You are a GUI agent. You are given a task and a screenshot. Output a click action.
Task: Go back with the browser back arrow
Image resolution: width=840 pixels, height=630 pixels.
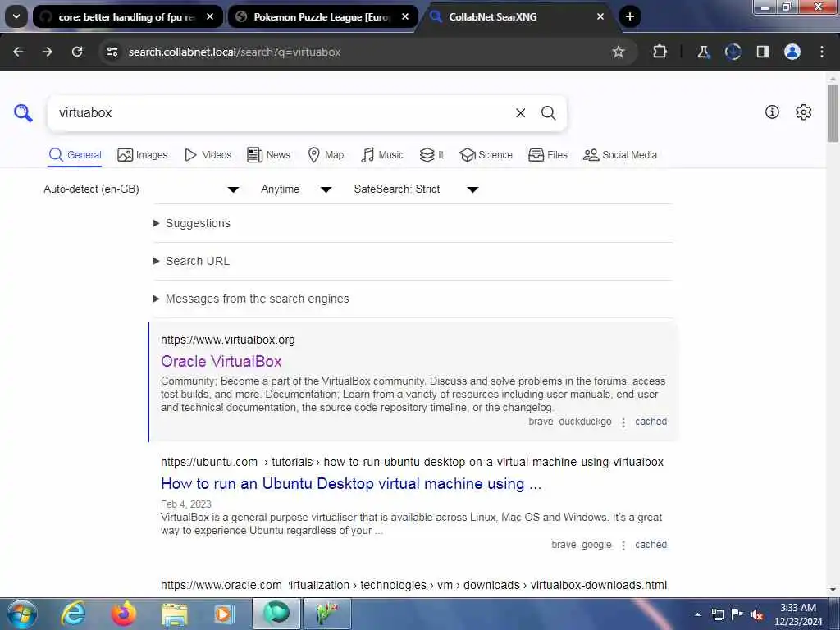[x=18, y=52]
